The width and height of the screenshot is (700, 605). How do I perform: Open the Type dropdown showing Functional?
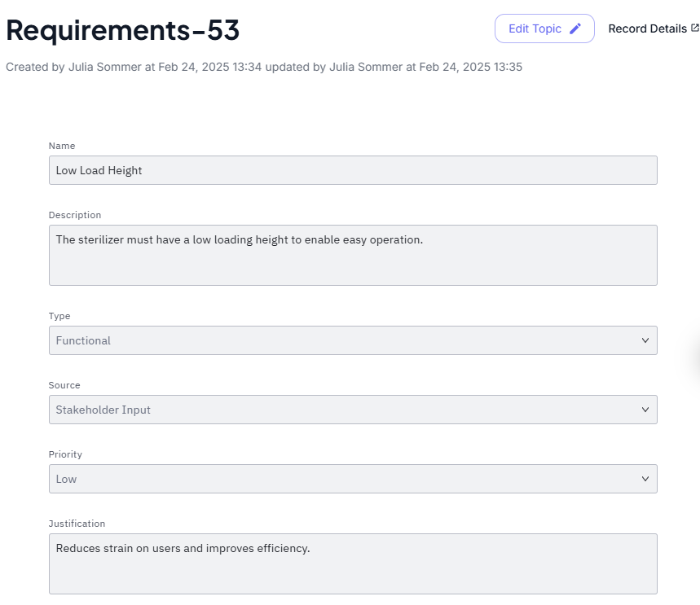pyautogui.click(x=352, y=340)
